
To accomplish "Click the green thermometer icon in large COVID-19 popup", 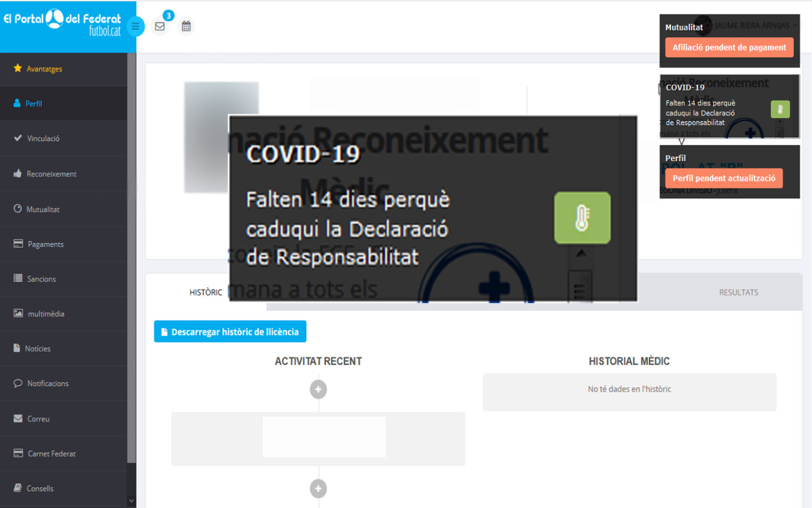I will pos(582,218).
